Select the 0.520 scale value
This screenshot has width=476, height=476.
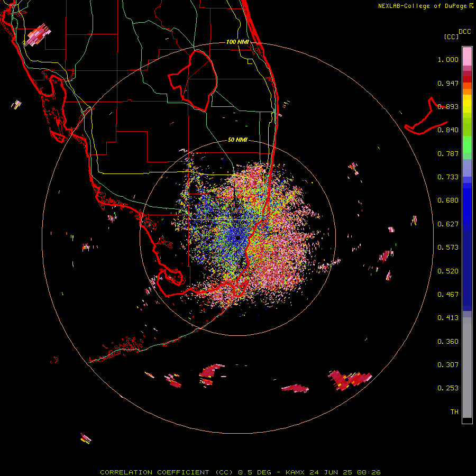pos(448,271)
